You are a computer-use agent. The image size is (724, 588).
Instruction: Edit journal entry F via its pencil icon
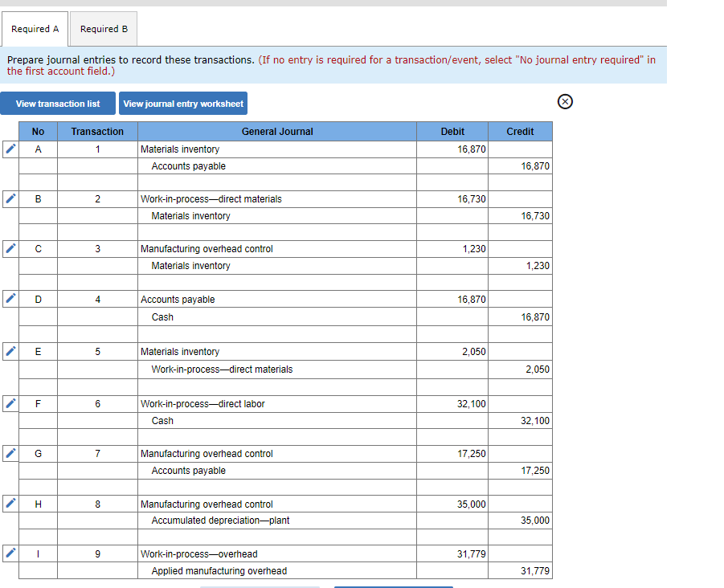[x=9, y=403]
